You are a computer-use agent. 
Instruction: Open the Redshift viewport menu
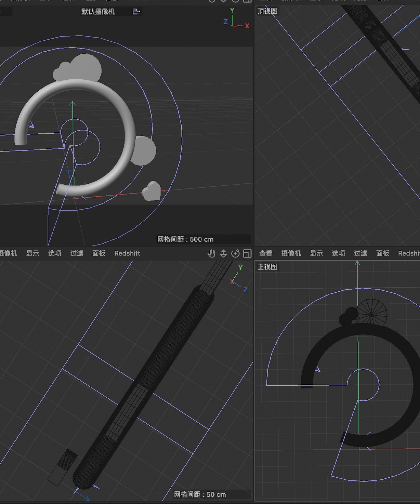tap(127, 253)
